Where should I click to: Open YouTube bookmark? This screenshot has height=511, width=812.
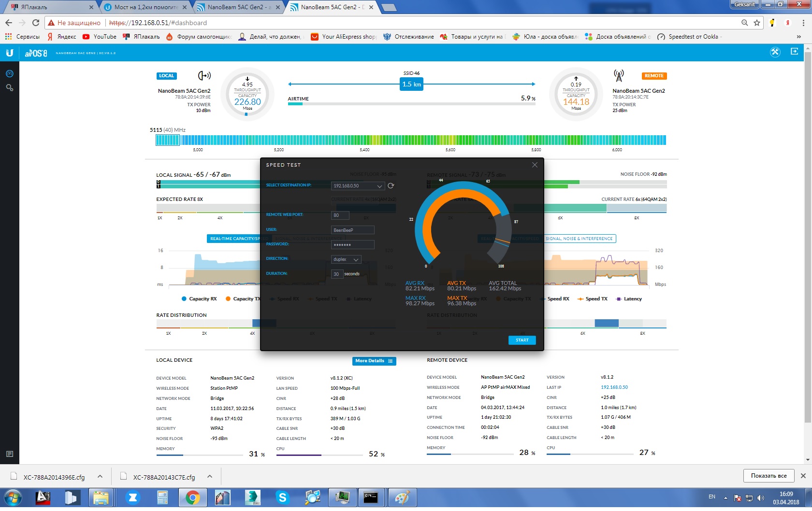(100, 37)
